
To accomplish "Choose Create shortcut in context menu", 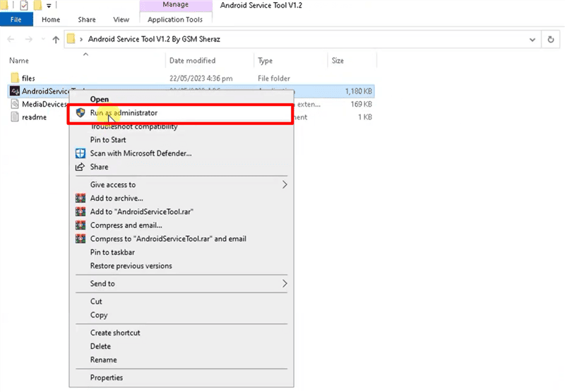I will tap(115, 333).
